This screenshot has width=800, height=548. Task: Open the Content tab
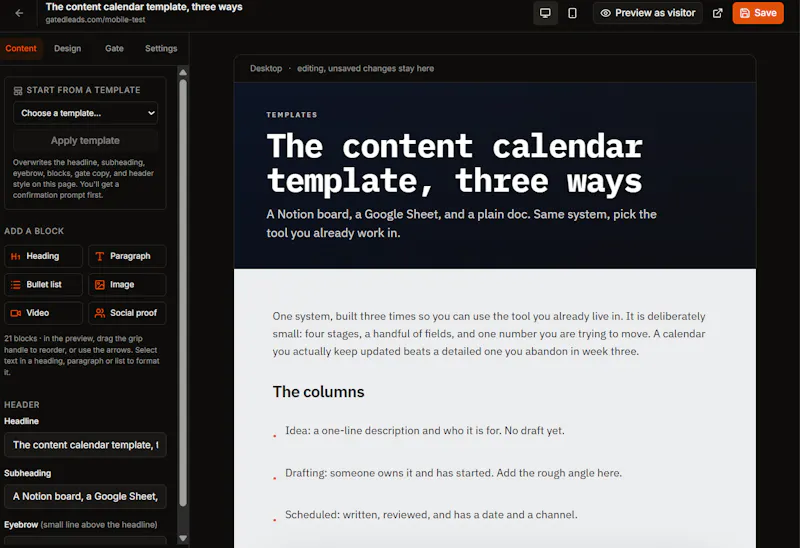pyautogui.click(x=21, y=48)
